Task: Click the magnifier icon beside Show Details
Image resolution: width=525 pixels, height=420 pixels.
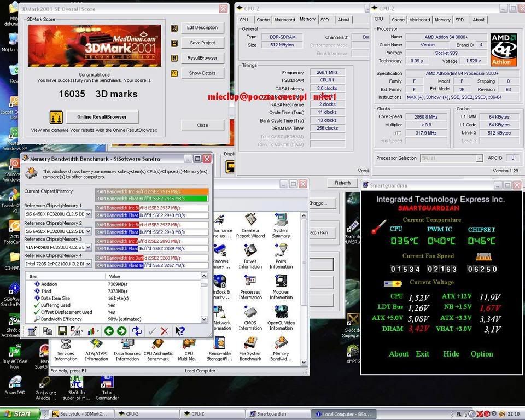Action: (x=174, y=73)
